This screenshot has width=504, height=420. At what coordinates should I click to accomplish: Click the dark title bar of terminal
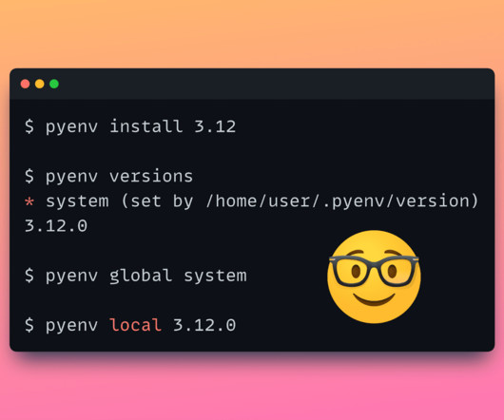(252, 84)
